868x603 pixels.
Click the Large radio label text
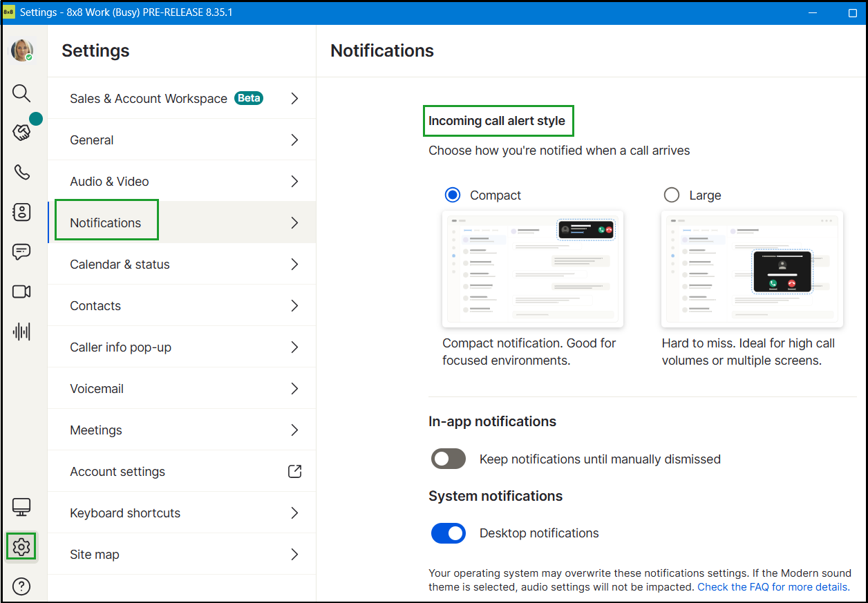pyautogui.click(x=705, y=195)
